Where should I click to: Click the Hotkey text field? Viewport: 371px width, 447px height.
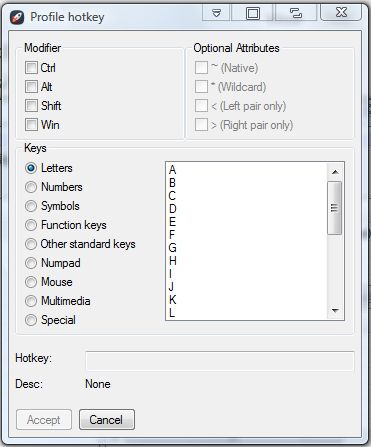pyautogui.click(x=220, y=361)
